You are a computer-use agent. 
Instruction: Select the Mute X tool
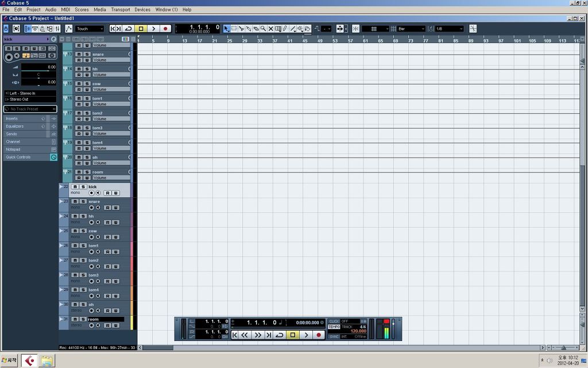coord(271,29)
